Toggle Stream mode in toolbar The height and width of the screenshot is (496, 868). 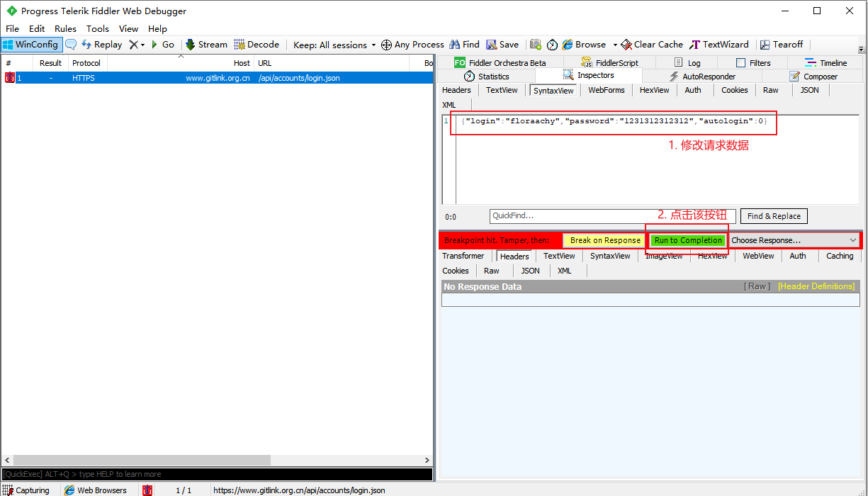206,44
